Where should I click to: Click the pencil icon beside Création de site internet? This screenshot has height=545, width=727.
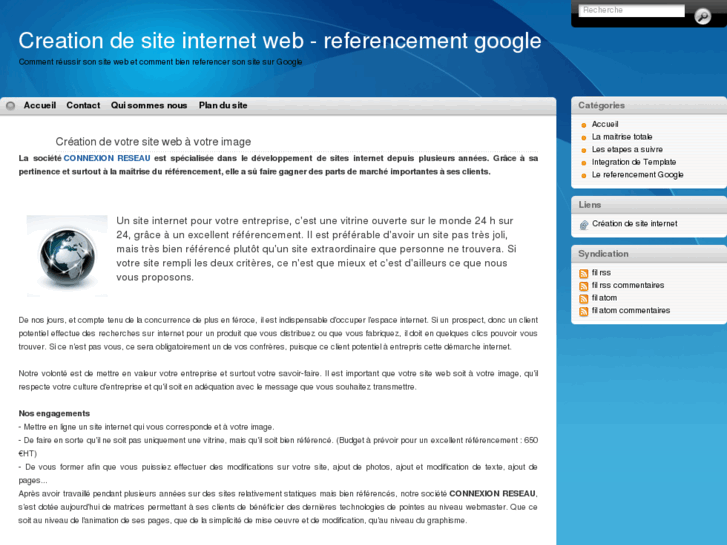584,225
